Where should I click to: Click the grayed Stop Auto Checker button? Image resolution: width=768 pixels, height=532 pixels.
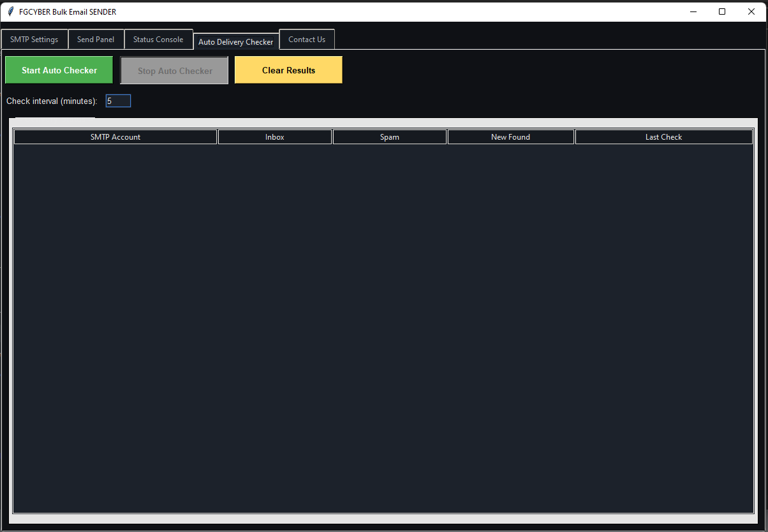[x=175, y=71]
